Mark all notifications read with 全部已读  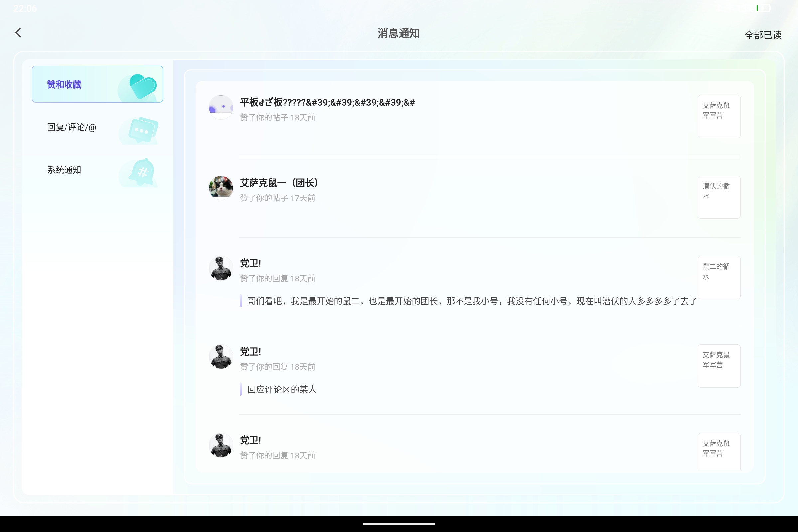763,35
